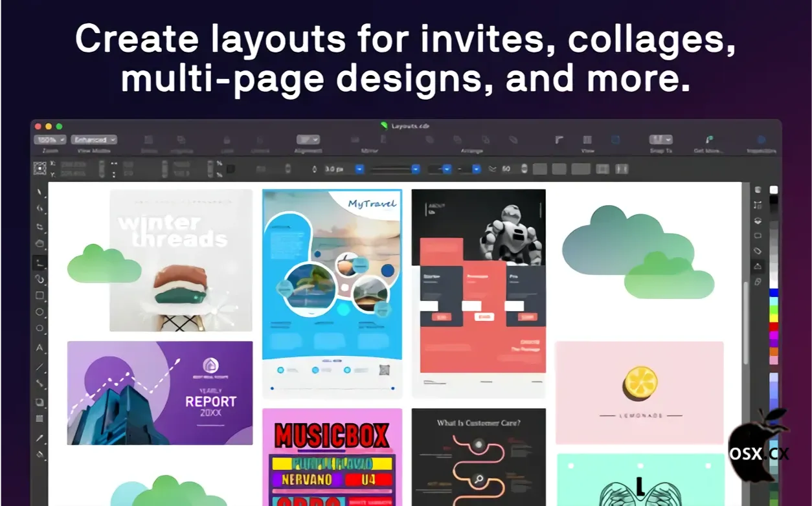Select the Text tool
The height and width of the screenshot is (506, 812).
pyautogui.click(x=40, y=348)
